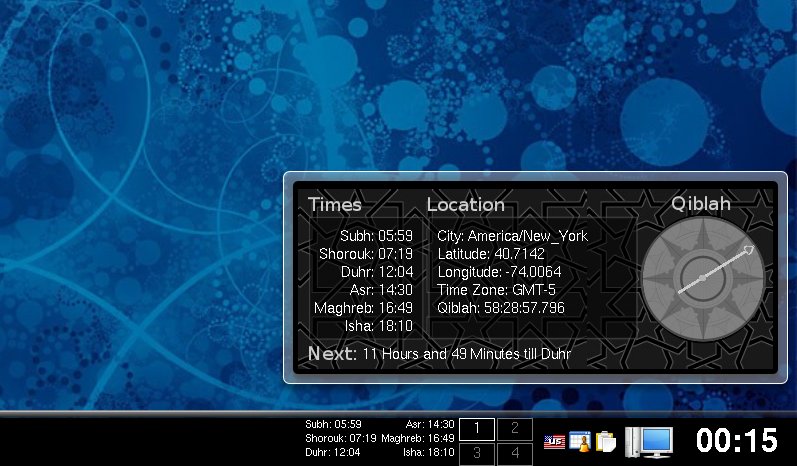Screen dimensions: 797x466
Task: Switch to virtual desktop 4
Action: pos(515,453)
